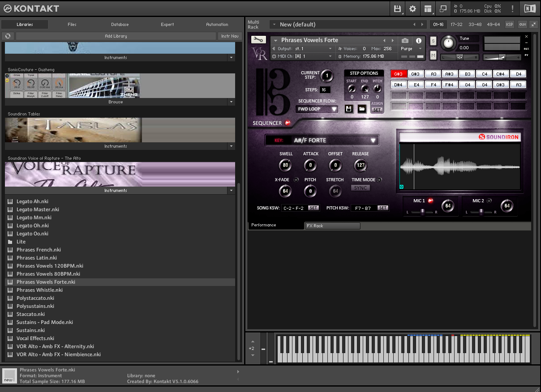This screenshot has height=392, width=541.
Task: Open the Output st. 1 dropdown
Action: point(302,48)
